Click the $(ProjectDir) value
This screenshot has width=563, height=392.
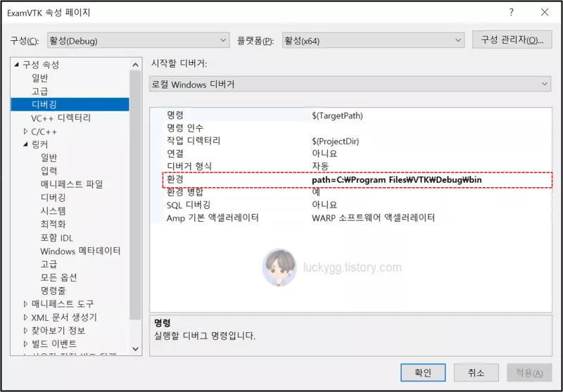point(336,141)
